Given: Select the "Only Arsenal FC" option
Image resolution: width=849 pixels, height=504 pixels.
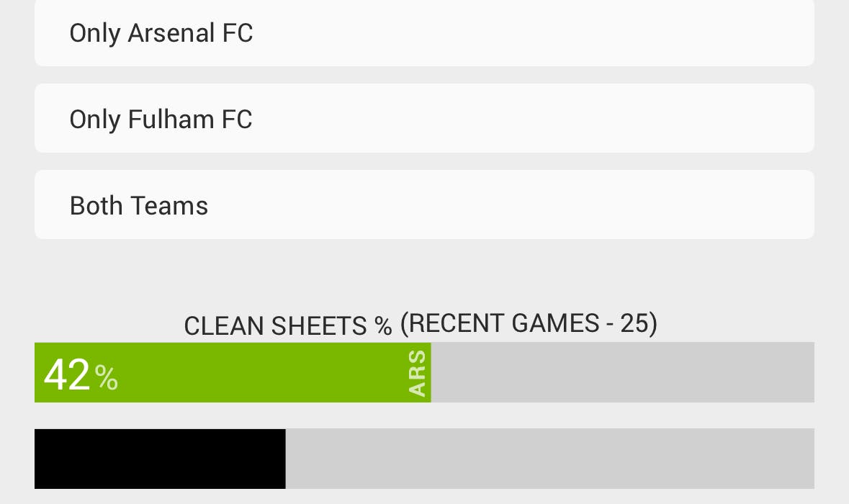Looking at the screenshot, I should click(x=424, y=34).
